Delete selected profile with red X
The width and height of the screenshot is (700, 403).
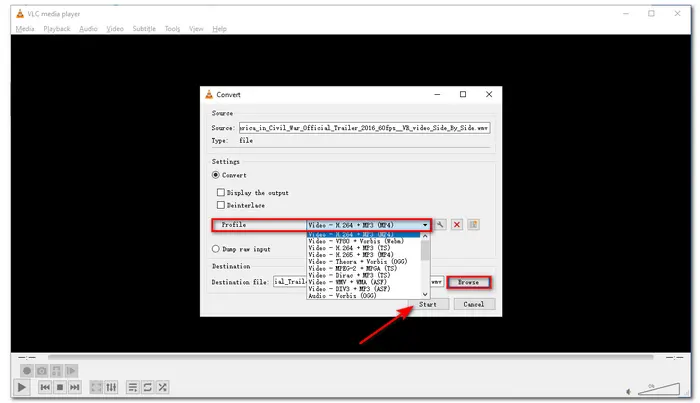(457, 224)
